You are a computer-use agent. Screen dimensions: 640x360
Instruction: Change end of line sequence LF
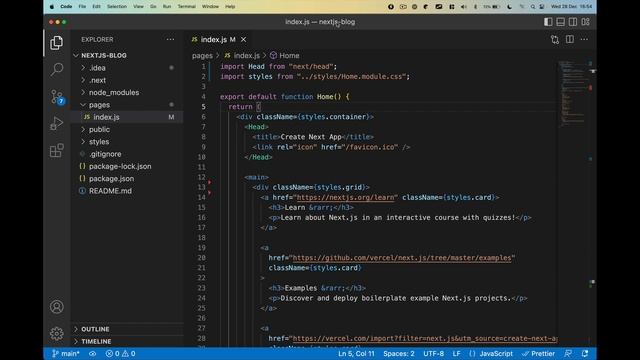click(456, 354)
